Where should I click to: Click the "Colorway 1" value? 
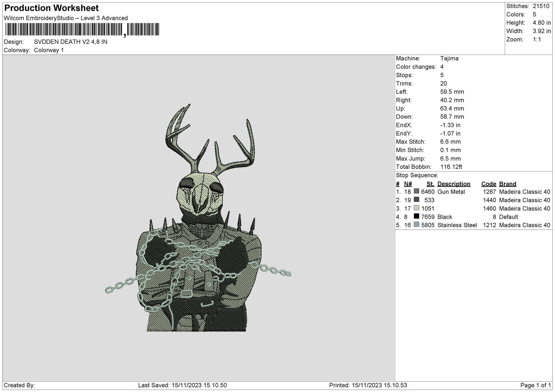click(x=49, y=50)
